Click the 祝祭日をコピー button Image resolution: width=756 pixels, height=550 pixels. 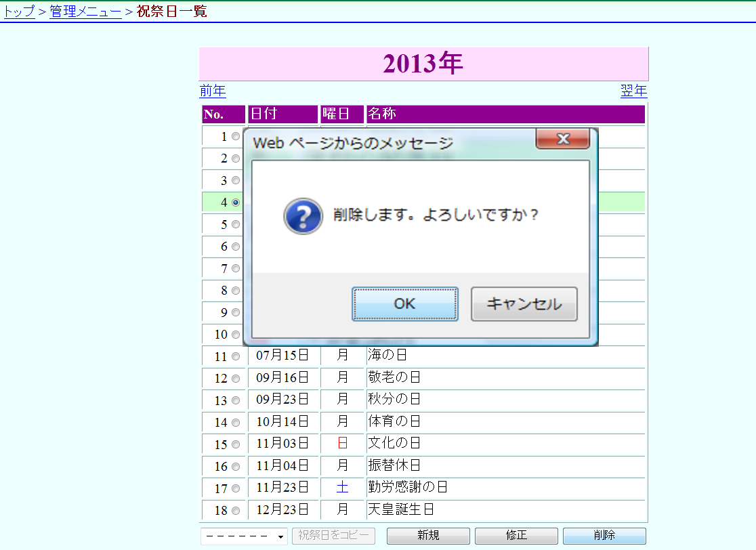[333, 536]
